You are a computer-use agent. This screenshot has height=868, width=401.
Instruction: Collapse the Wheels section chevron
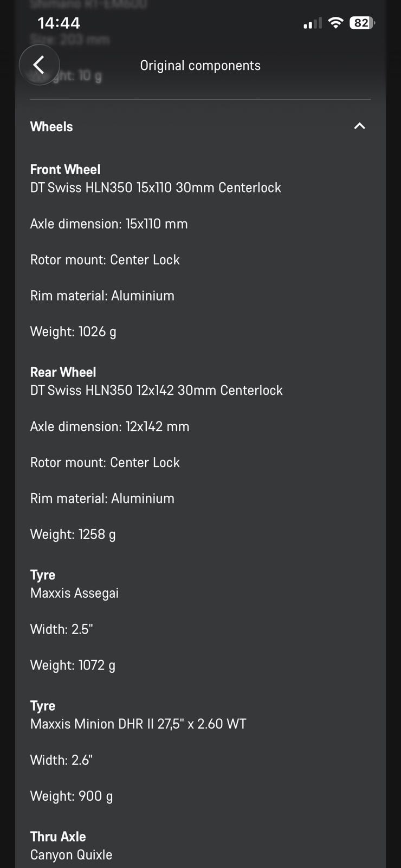[x=359, y=126]
